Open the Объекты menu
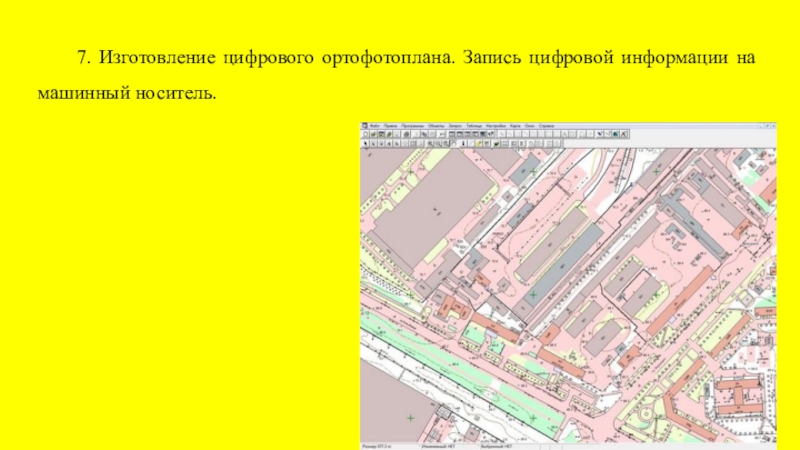This screenshot has height=450, width=800. [436, 126]
